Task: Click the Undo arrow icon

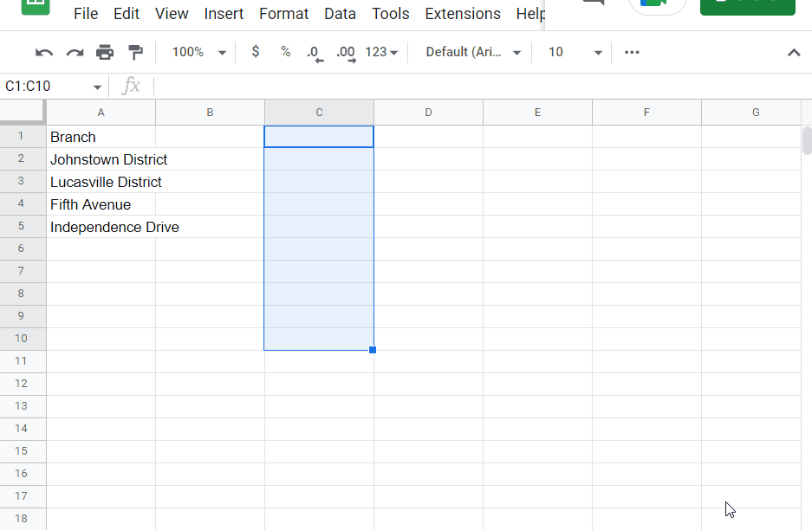Action: click(44, 53)
